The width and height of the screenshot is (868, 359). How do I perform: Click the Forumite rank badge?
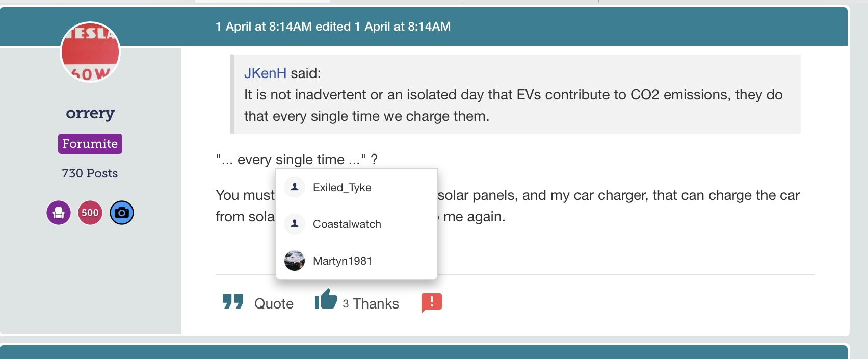[90, 144]
